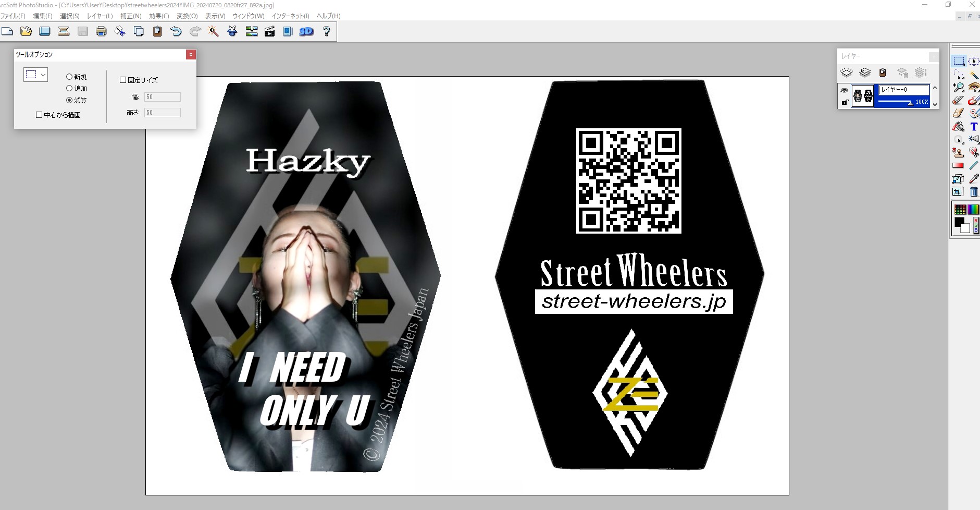
Task: Select the Stamp tool
Action: click(x=959, y=152)
